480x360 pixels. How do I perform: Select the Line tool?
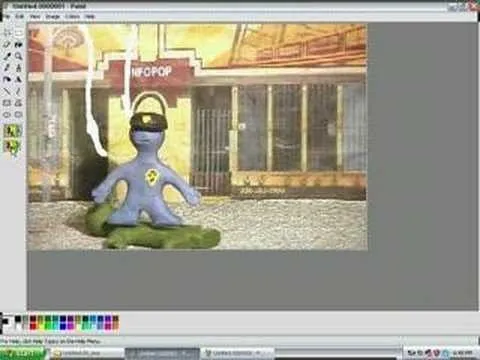pyautogui.click(x=7, y=91)
